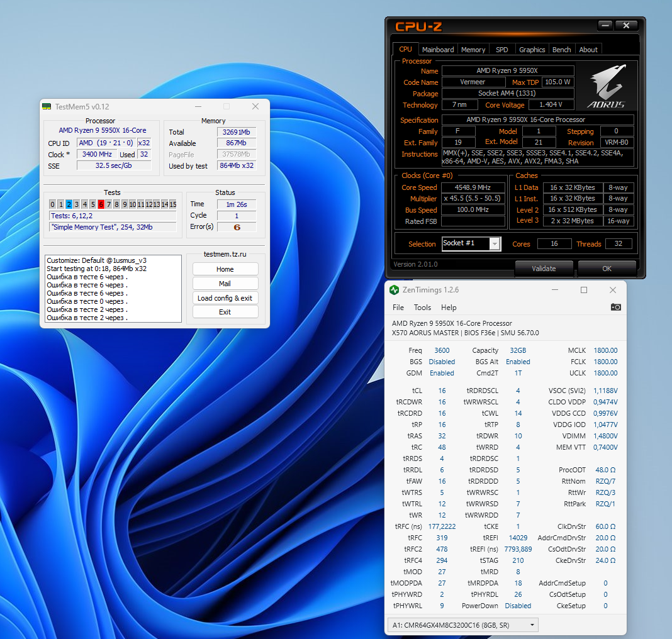
Task: Click the OK button in CPU-Z
Action: click(x=607, y=269)
